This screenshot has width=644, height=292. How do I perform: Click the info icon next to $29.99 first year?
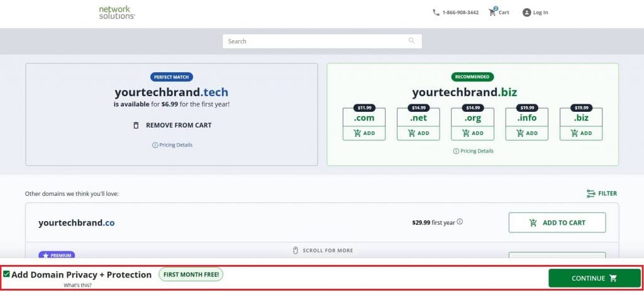coord(460,222)
